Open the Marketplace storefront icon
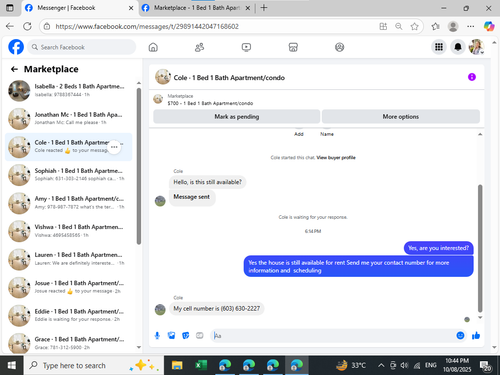Viewport: 500px width, 375px height. [x=293, y=47]
